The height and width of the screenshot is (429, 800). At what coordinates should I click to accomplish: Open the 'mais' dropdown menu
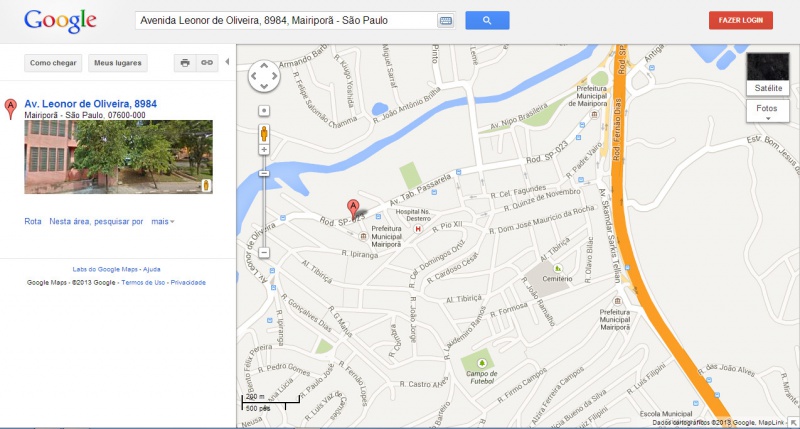(163, 221)
